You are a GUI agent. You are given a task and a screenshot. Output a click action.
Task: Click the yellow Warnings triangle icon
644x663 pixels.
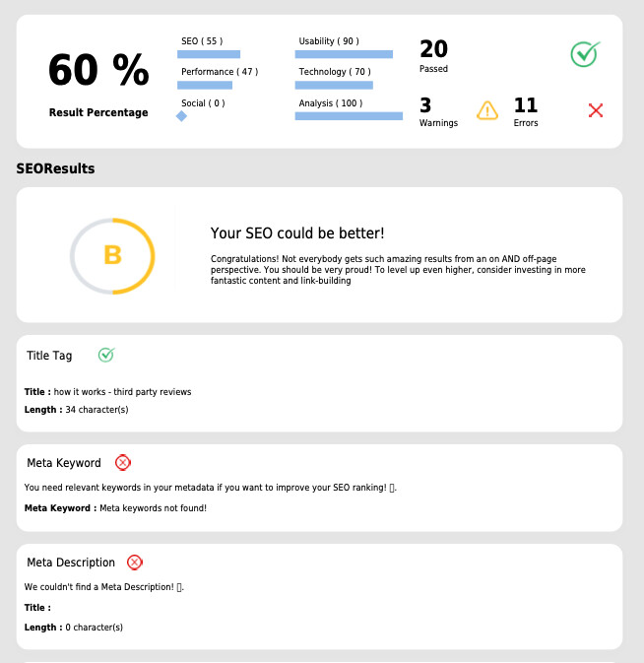tap(487, 110)
